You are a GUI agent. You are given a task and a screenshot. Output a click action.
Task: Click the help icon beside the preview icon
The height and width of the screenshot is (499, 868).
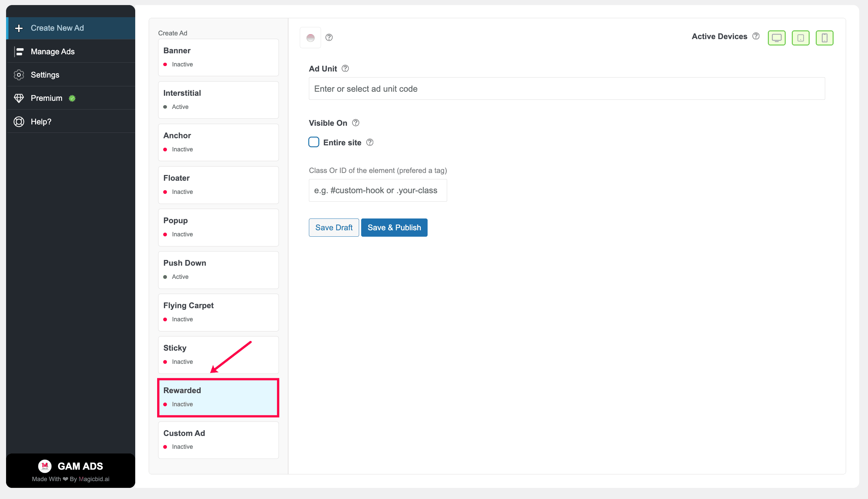[x=329, y=37]
